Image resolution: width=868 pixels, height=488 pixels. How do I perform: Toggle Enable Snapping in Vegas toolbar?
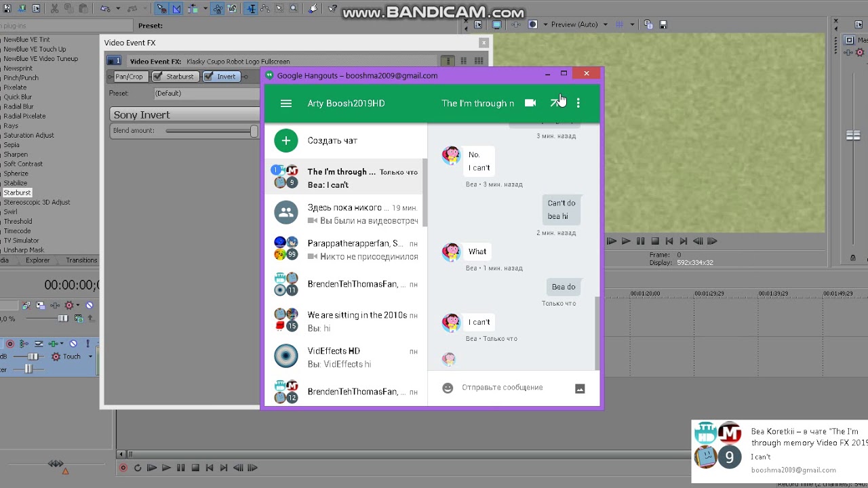(x=161, y=9)
